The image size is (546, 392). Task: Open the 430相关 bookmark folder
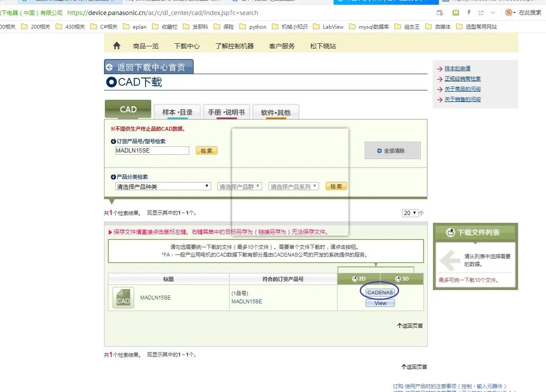click(70, 27)
